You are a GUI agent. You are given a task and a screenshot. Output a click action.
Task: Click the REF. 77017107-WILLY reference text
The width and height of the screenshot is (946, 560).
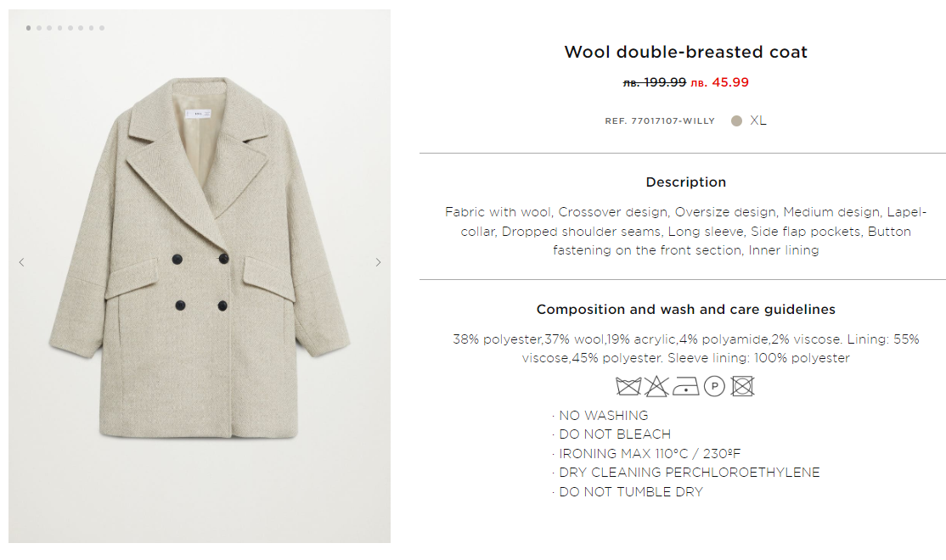(x=660, y=121)
